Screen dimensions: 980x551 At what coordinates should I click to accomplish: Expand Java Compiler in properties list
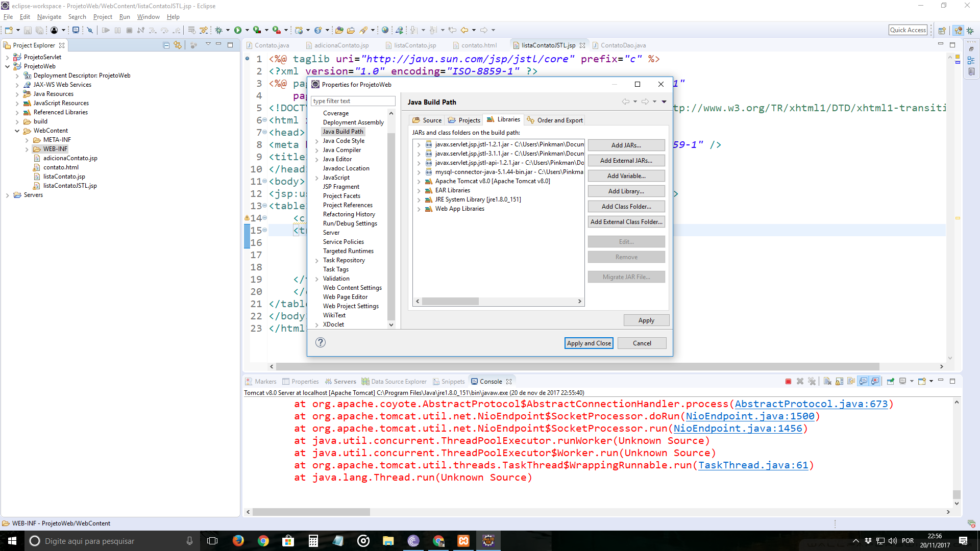click(317, 150)
